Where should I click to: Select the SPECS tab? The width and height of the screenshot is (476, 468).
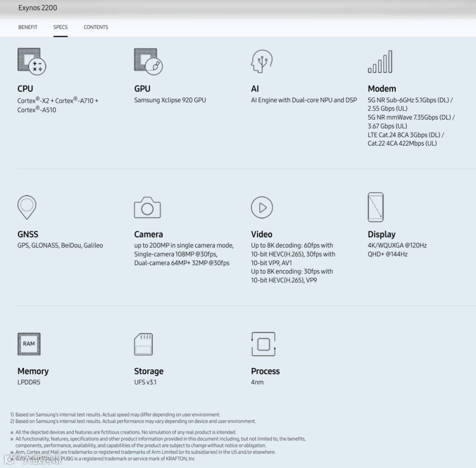pos(60,27)
